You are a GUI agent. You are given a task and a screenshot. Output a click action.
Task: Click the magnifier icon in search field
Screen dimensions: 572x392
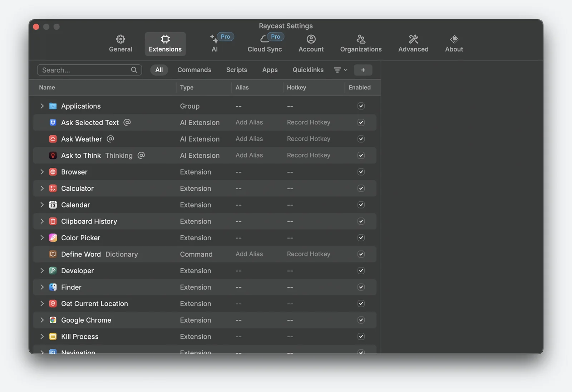point(134,70)
